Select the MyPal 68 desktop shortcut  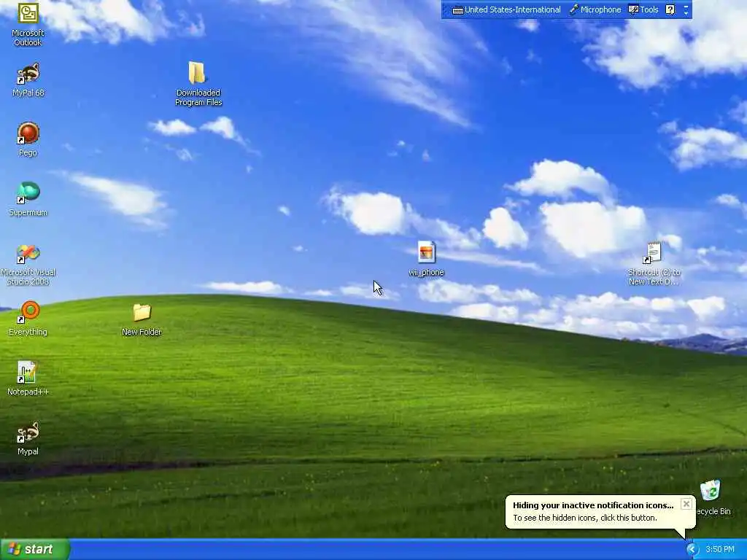pos(28,80)
